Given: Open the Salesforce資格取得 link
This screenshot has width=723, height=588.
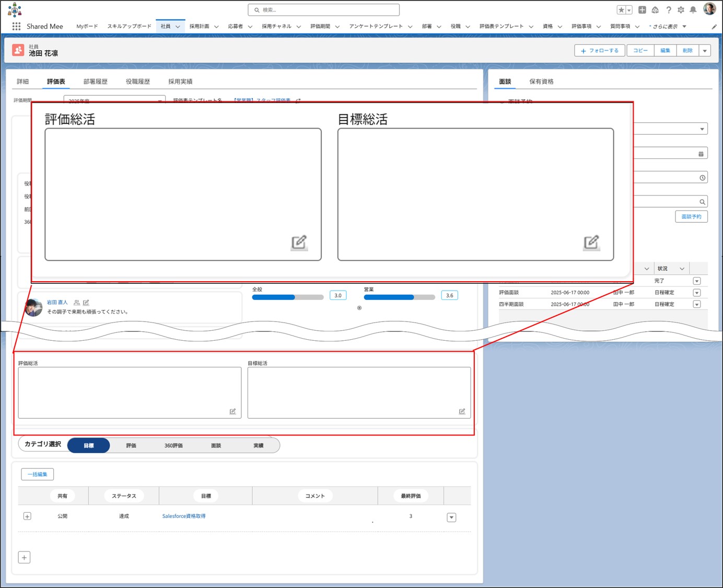Looking at the screenshot, I should click(x=183, y=516).
